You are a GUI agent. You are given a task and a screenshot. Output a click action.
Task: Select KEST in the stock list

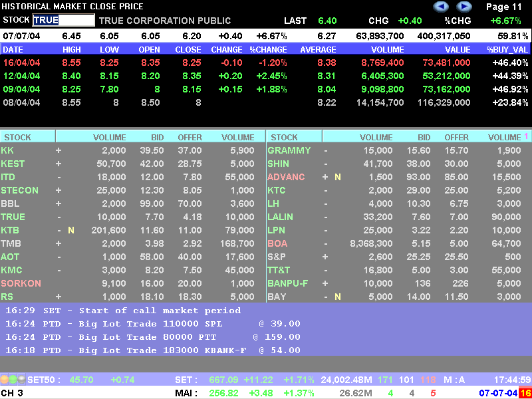[x=13, y=164]
